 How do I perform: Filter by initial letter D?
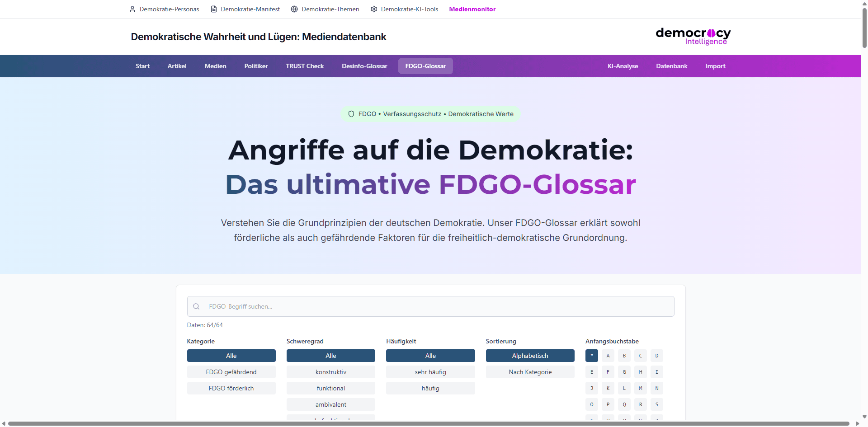(657, 356)
